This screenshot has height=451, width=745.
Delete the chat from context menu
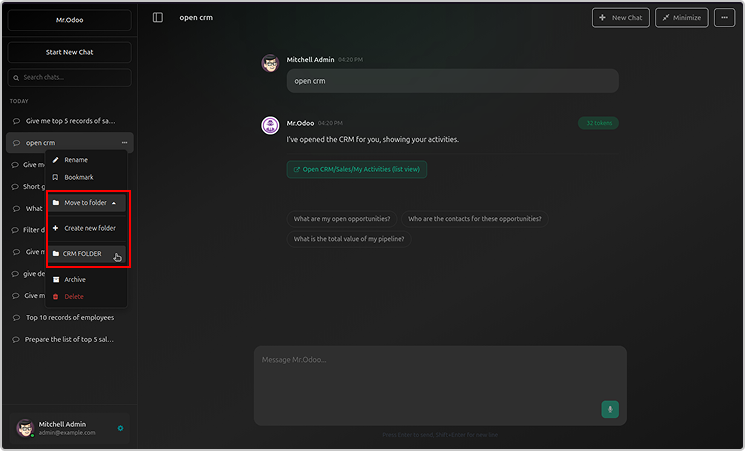point(74,297)
